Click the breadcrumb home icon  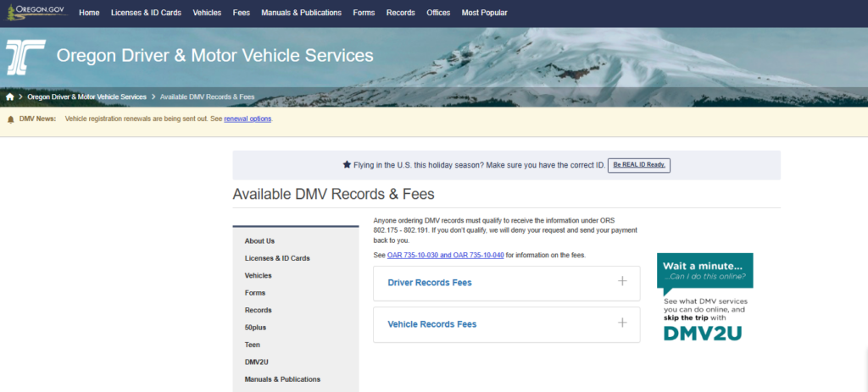tap(10, 97)
